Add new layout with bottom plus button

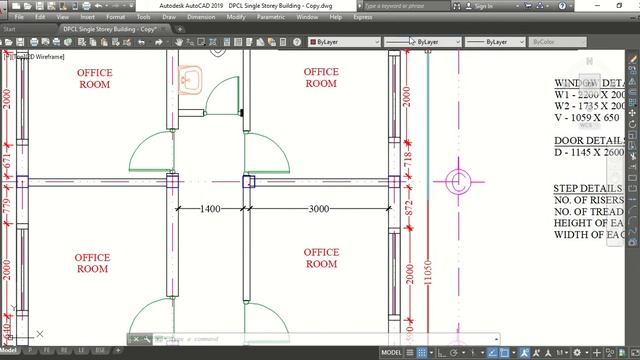point(118,350)
